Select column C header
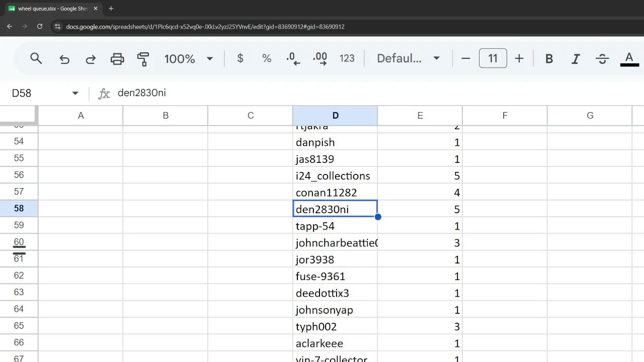 click(x=251, y=116)
